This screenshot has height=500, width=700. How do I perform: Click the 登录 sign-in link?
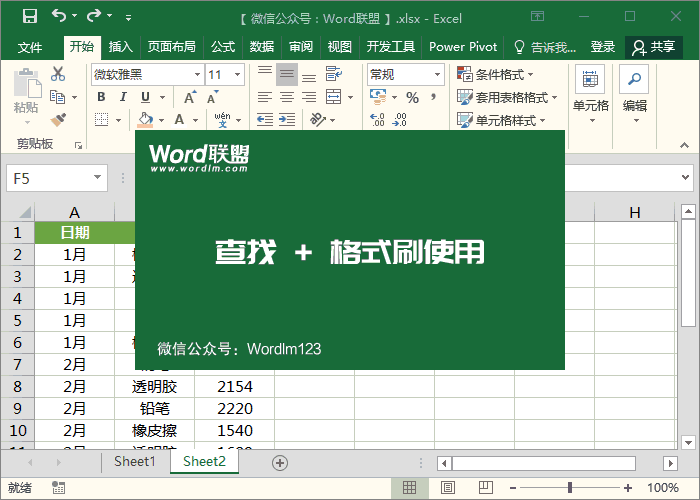(602, 47)
